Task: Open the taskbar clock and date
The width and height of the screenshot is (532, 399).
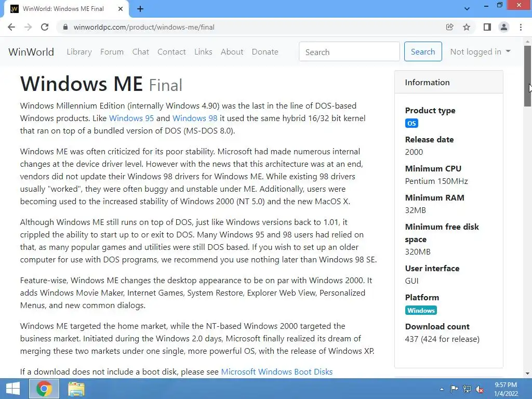Action: (x=506, y=389)
